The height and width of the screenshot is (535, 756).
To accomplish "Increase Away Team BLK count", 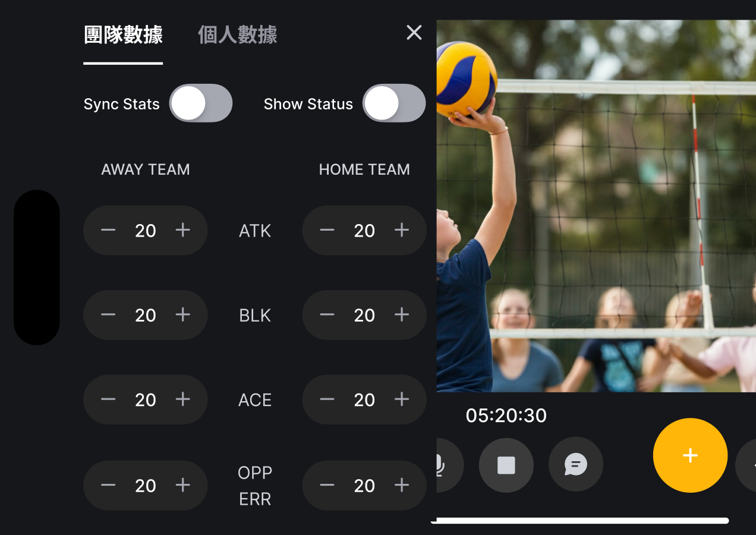I will tap(183, 314).
